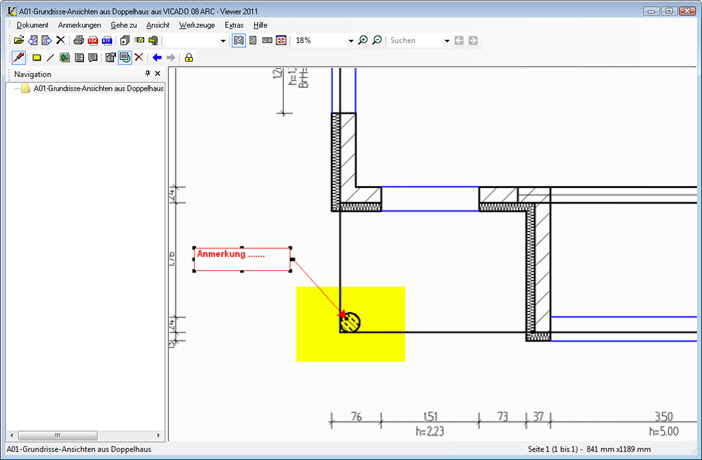
Task: Click the zoom in magnifier icon
Action: pos(362,41)
